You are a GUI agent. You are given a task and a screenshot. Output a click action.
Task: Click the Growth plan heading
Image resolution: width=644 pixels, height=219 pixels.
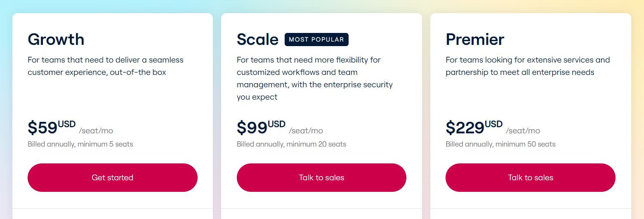[x=56, y=40]
